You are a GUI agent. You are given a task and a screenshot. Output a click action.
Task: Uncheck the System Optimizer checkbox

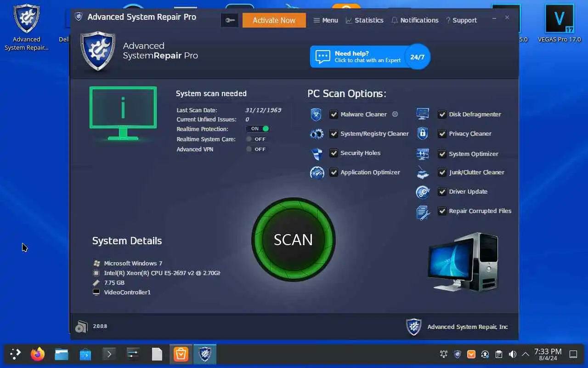pos(442,154)
